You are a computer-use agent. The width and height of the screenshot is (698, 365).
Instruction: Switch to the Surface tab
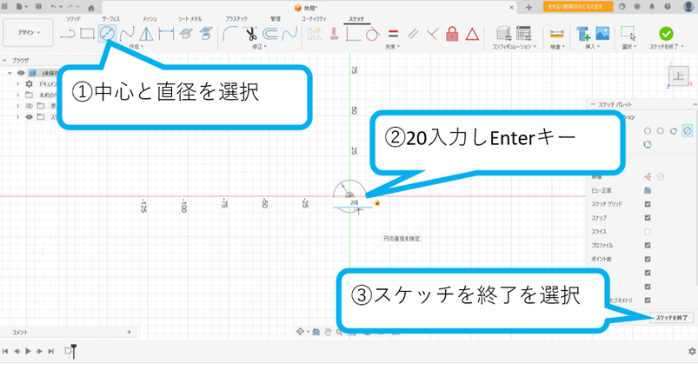pyautogui.click(x=110, y=19)
